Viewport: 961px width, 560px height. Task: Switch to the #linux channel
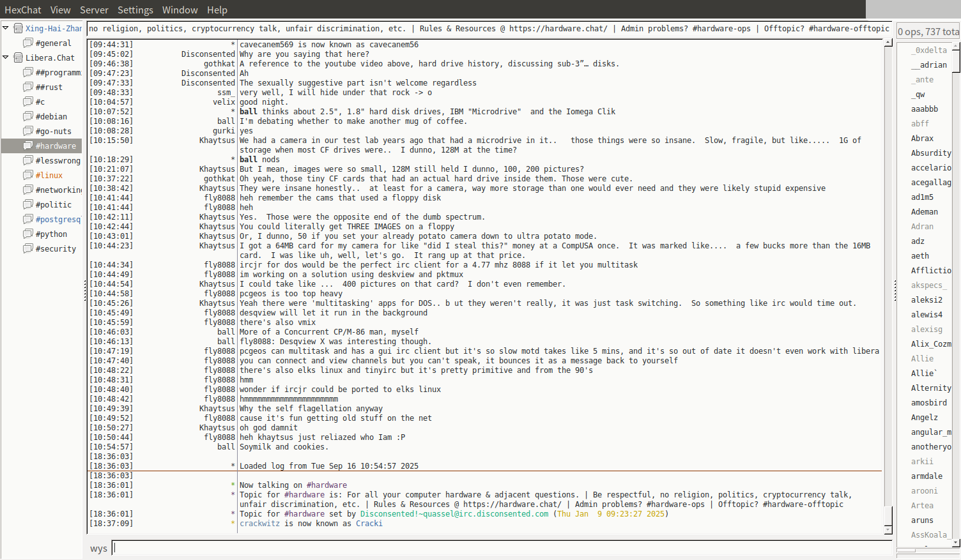pos(49,176)
